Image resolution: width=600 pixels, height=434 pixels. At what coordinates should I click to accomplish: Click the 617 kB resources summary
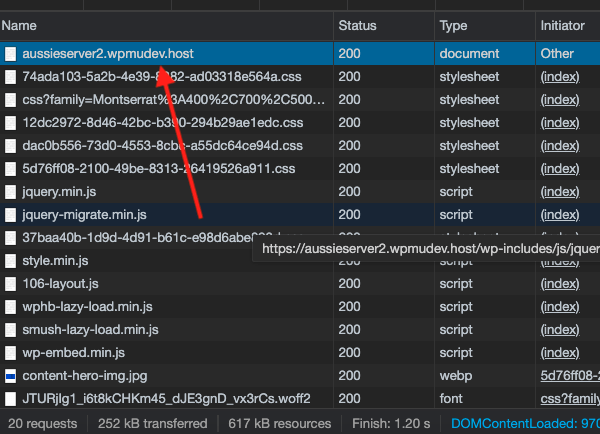279,424
